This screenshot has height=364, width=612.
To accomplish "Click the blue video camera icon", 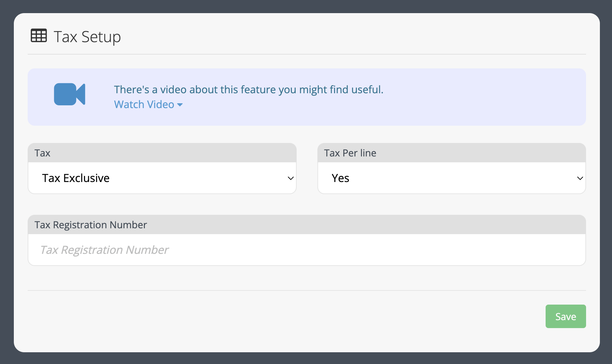I will (x=69, y=94).
